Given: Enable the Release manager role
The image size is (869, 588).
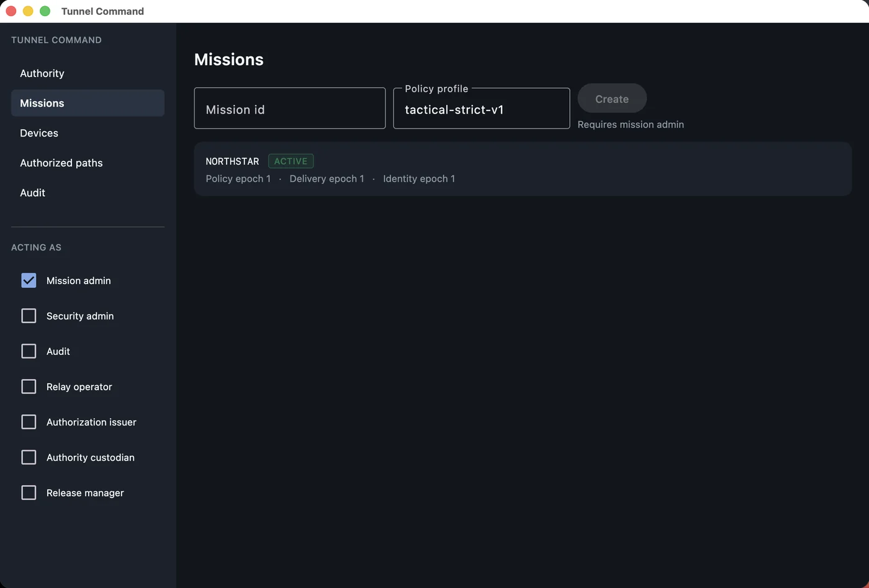Looking at the screenshot, I should click(29, 492).
